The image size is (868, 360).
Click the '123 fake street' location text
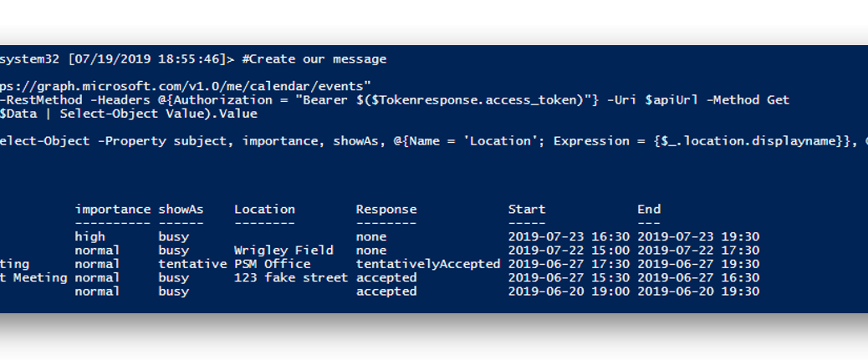point(291,277)
